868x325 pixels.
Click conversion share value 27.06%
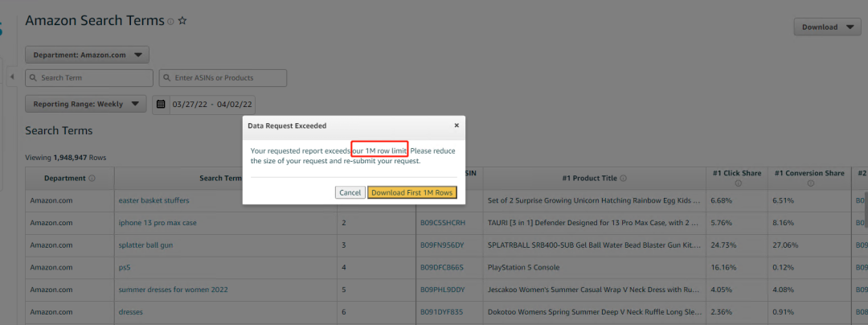click(x=785, y=245)
